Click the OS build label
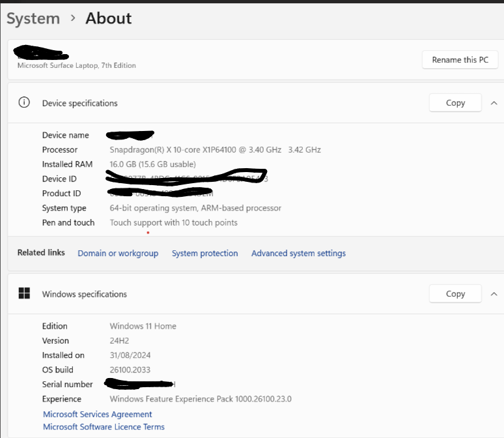This screenshot has width=504, height=438. [57, 370]
